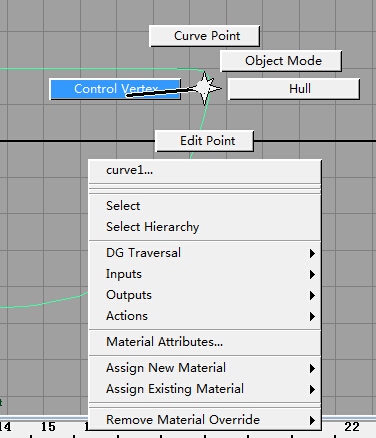This screenshot has height=438, width=376.
Task: Choose Edit Point mode
Action: [205, 141]
